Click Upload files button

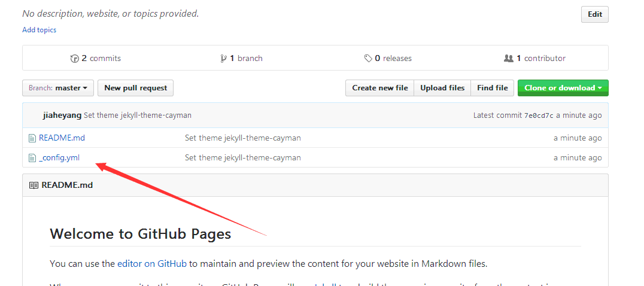click(x=442, y=88)
